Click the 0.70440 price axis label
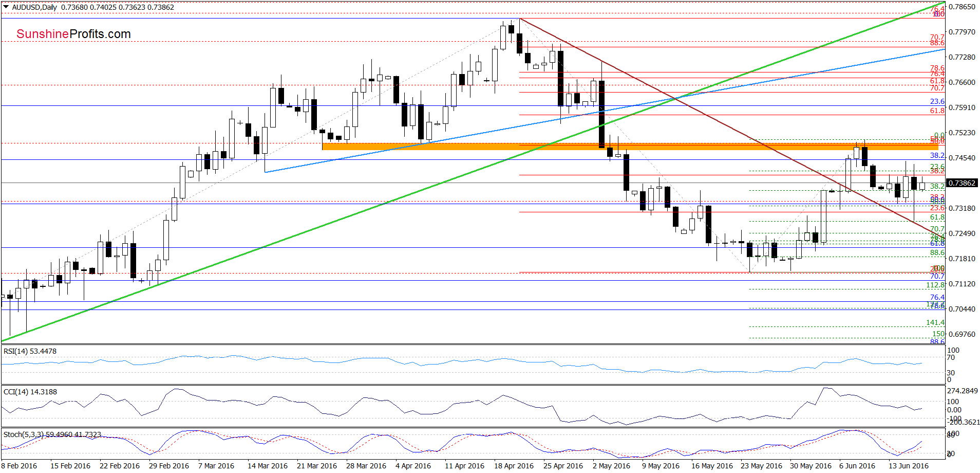Screen dimensions: 980x473 [962, 309]
